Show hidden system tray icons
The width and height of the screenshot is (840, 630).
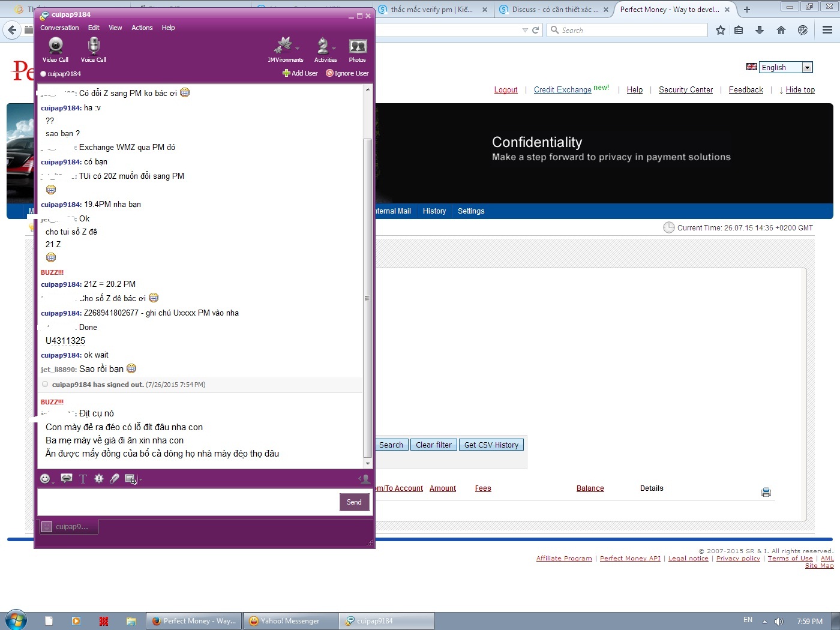pyautogui.click(x=764, y=621)
